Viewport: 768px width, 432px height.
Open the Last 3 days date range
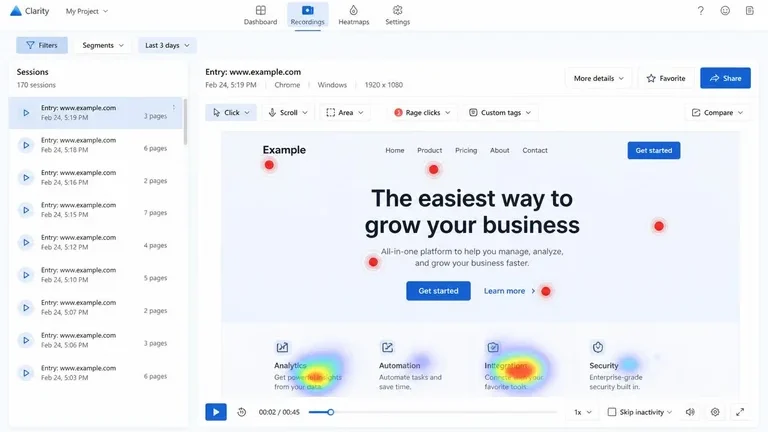pos(167,45)
